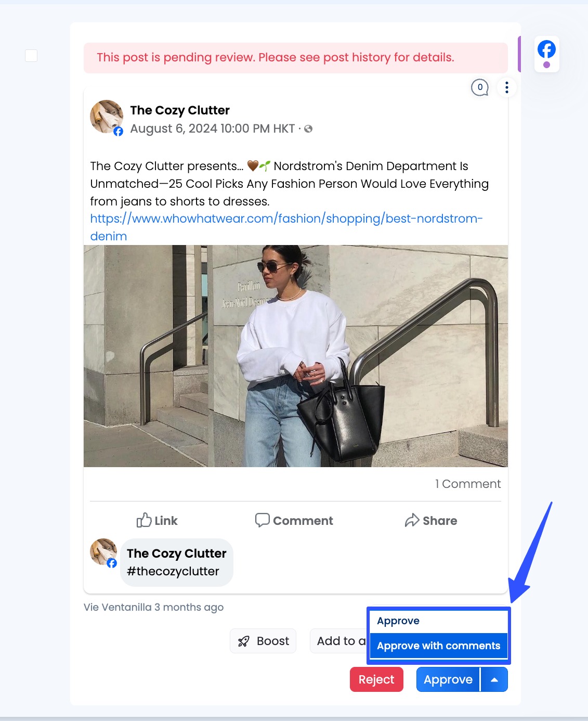Click the Reject button
This screenshot has width=588, height=721.
(x=376, y=679)
